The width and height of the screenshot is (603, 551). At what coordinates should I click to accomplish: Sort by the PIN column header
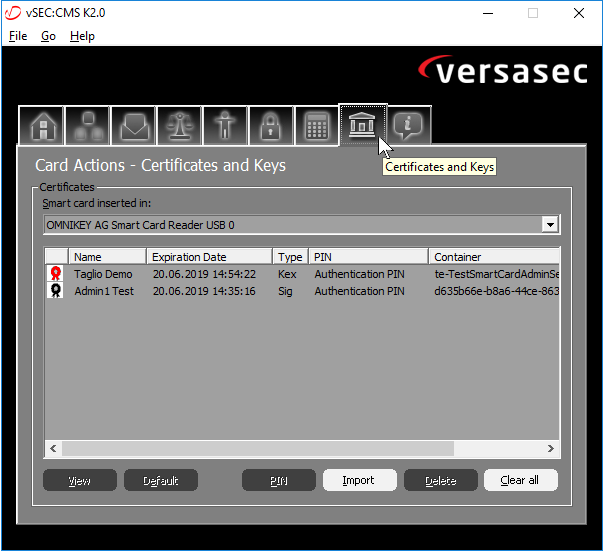pos(368,256)
